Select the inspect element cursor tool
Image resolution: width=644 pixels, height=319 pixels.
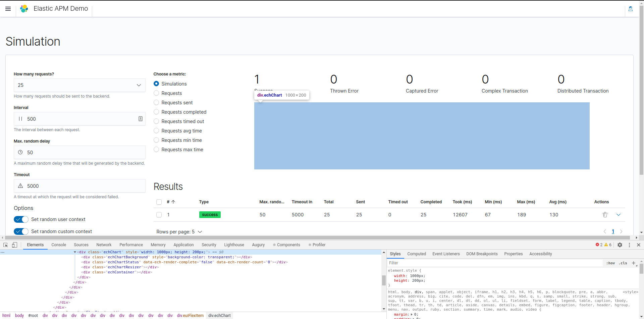[x=5, y=245]
